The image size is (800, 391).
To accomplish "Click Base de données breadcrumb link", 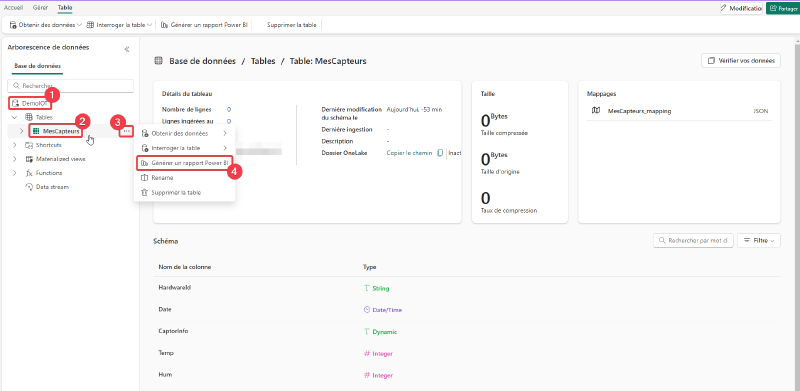I will pos(203,61).
